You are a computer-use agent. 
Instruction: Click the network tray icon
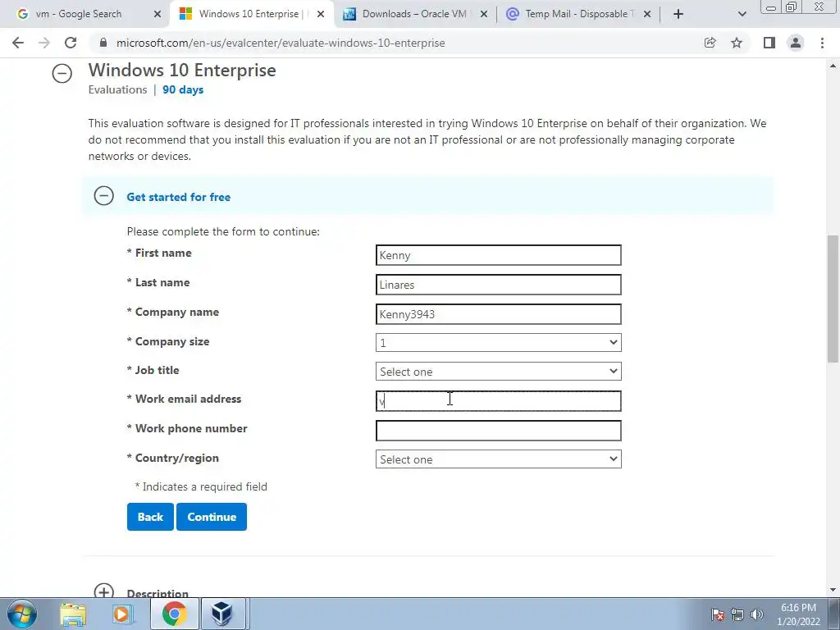[737, 614]
